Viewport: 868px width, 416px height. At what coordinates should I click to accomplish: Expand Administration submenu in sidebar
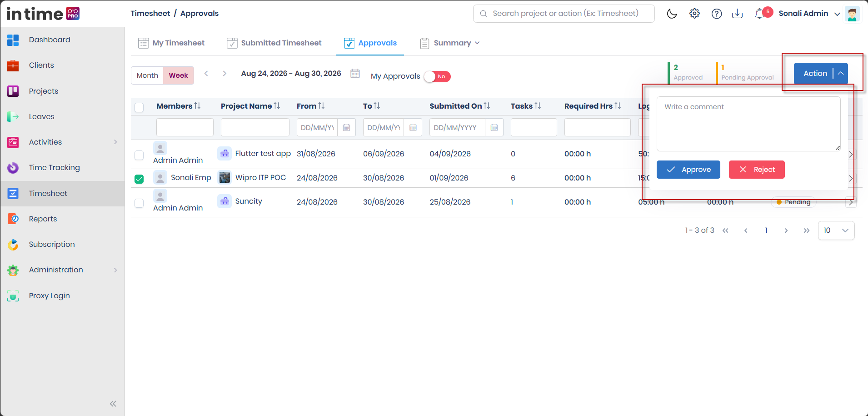pos(115,270)
